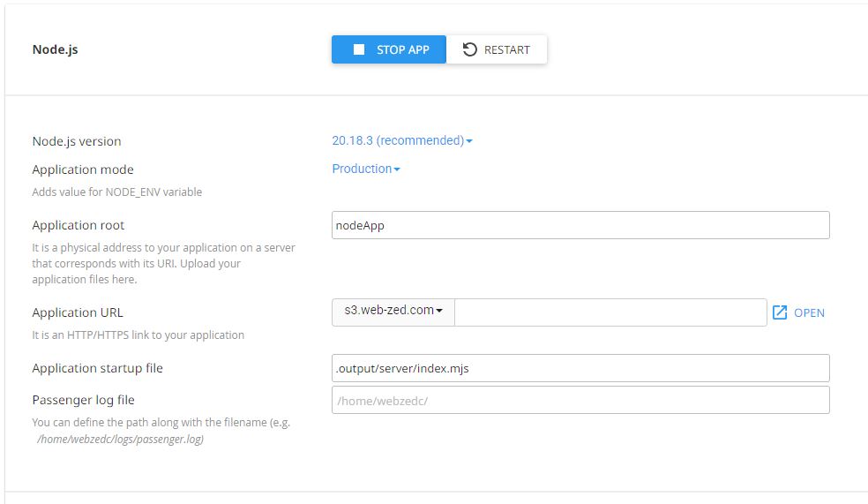Screen dimensions: 868x504
Task: Click the example path /home/webzedc/logs/passenger.log text
Action: point(120,439)
